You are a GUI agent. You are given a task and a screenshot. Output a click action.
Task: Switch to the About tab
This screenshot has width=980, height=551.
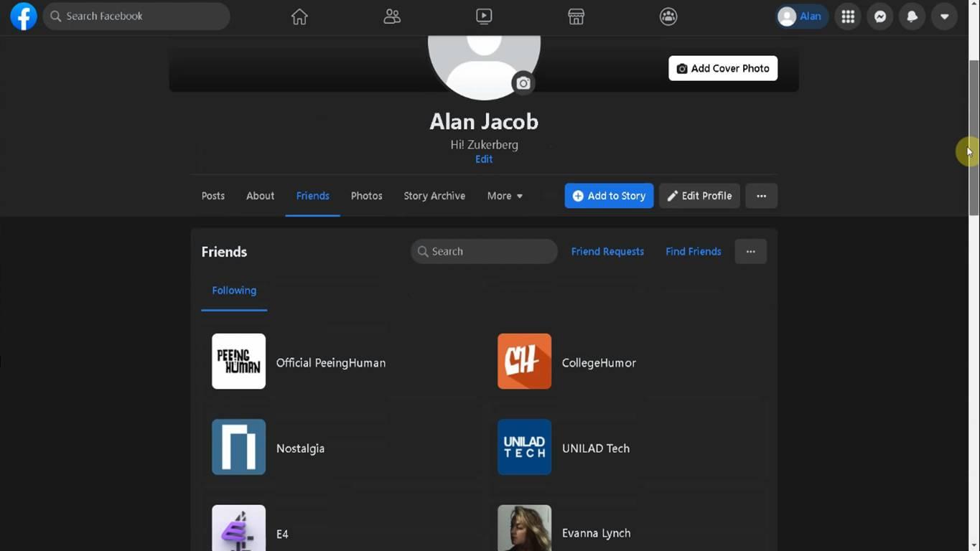click(x=260, y=196)
